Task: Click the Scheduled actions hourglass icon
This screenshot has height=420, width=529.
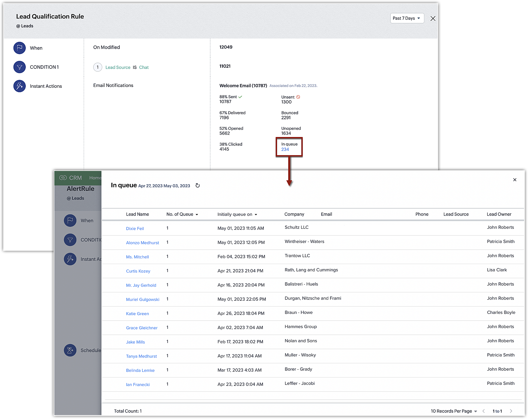Action: coord(70,350)
